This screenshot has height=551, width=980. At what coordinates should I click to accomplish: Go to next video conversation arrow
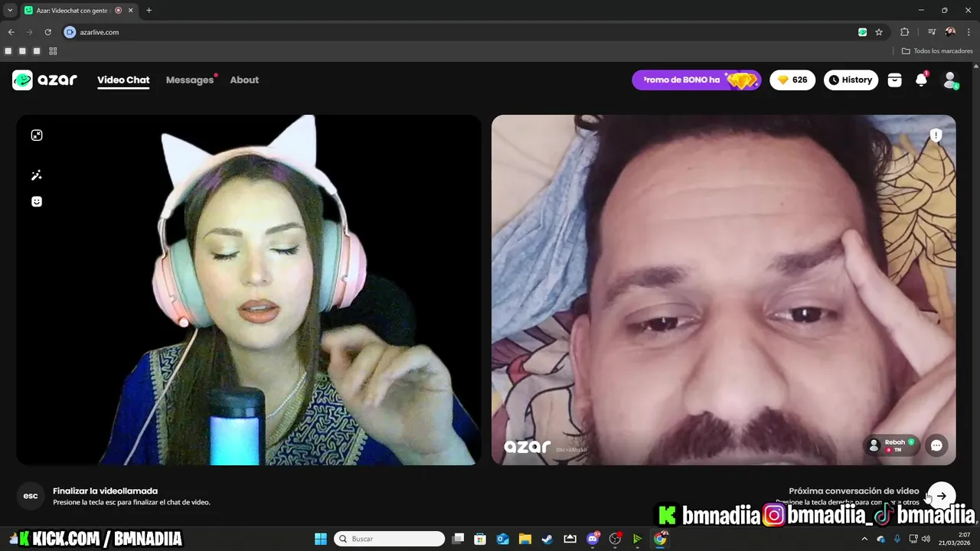coord(942,496)
